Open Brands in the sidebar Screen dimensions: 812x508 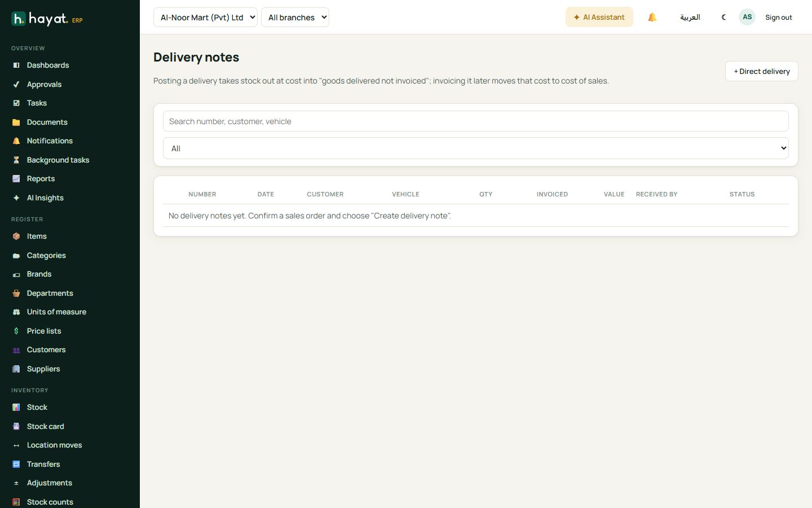coord(39,274)
